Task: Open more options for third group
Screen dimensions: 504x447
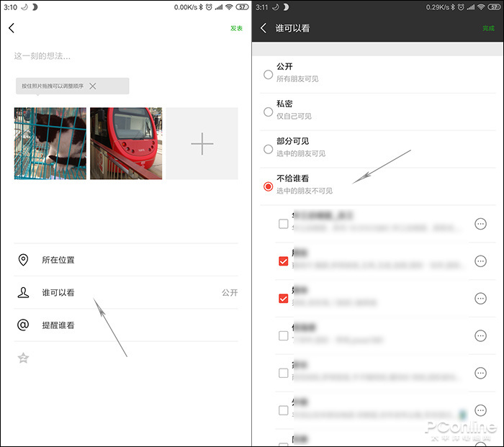Action: 480,298
